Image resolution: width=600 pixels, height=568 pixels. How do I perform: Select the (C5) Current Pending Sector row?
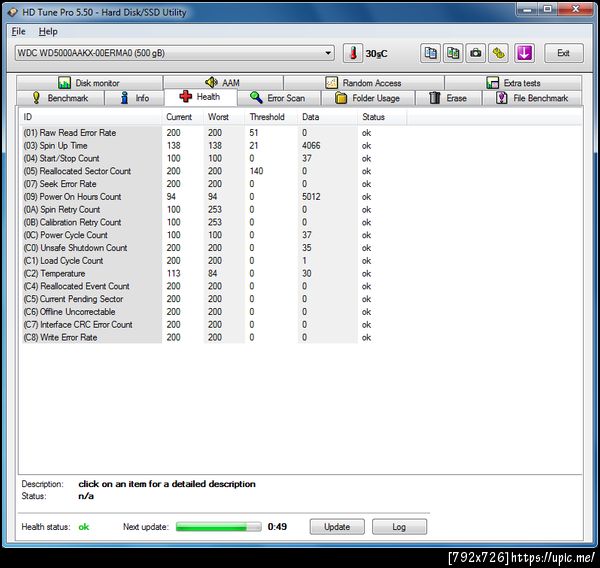point(214,299)
